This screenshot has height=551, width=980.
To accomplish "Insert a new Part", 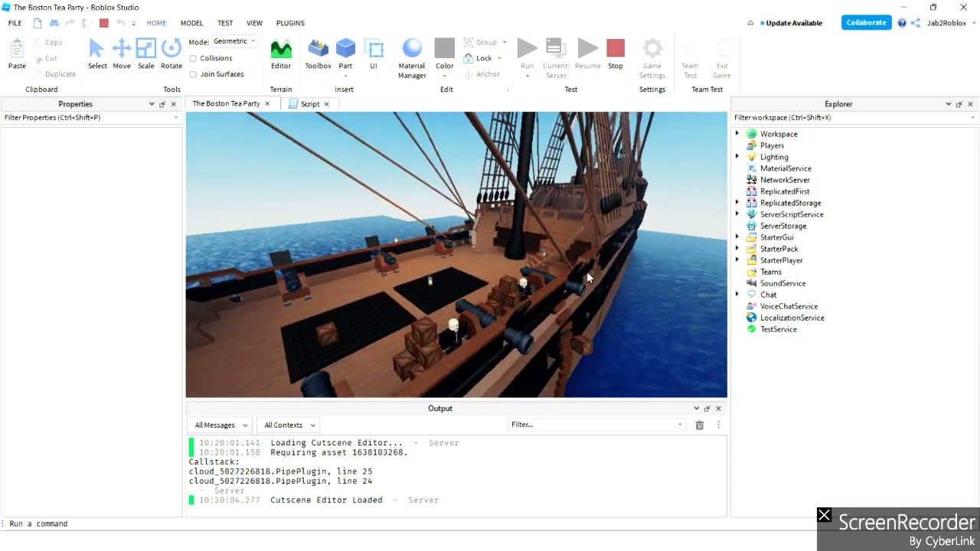I will [x=345, y=54].
